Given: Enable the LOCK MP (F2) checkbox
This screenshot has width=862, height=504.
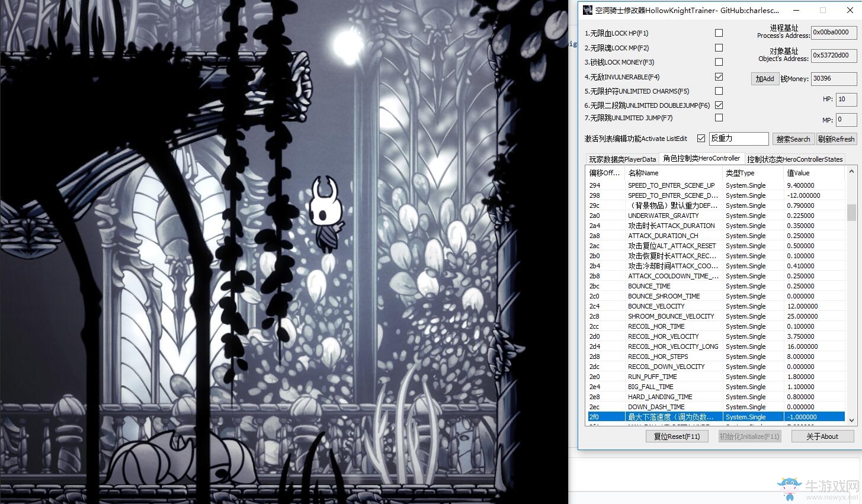Looking at the screenshot, I should pyautogui.click(x=719, y=47).
